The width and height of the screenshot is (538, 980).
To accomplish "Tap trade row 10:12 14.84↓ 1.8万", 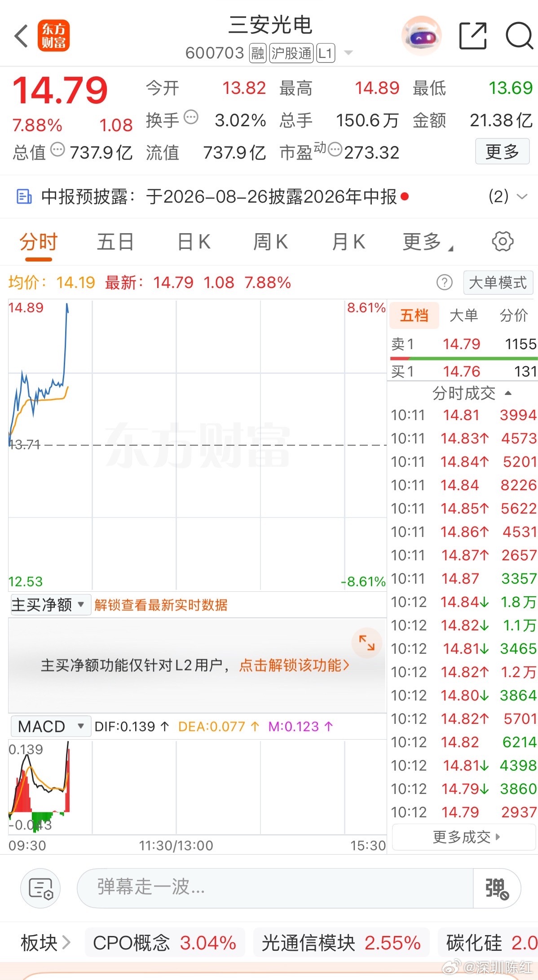I will click(464, 602).
